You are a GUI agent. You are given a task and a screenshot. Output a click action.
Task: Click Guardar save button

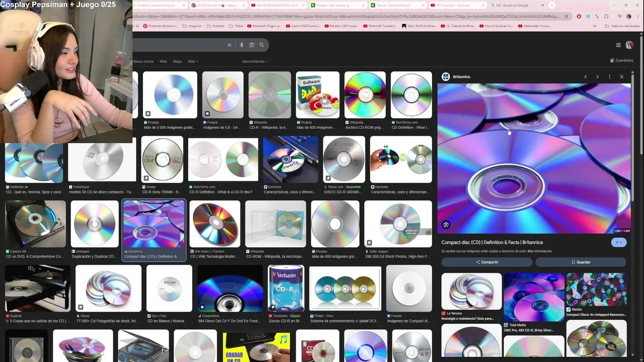[x=581, y=262]
